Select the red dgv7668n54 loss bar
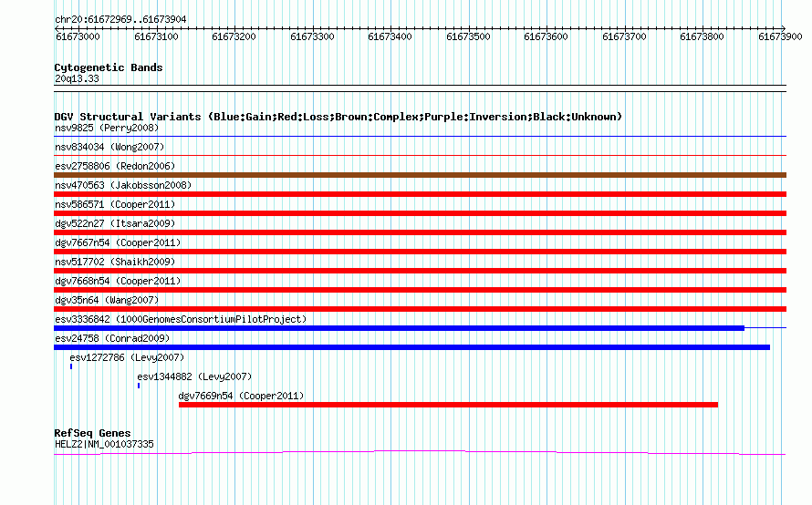The width and height of the screenshot is (812, 505). click(420, 290)
